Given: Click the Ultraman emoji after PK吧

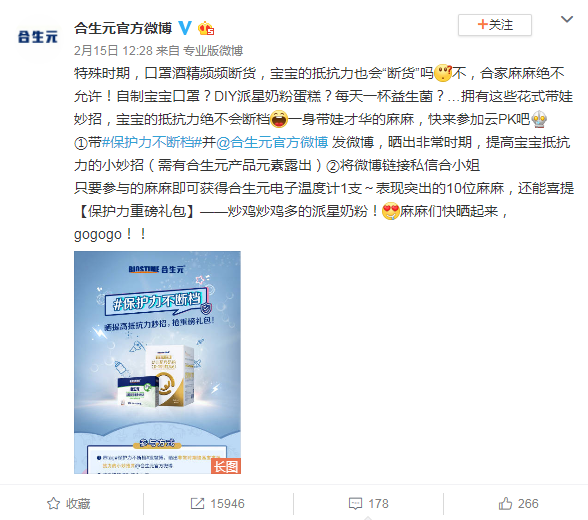Looking at the screenshot, I should tap(539, 120).
